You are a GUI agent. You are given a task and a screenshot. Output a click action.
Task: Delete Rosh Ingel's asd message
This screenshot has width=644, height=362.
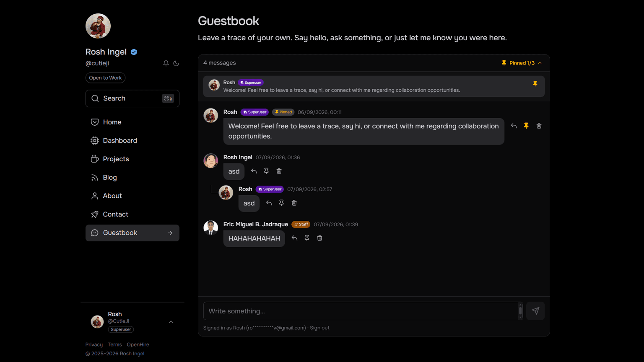click(279, 171)
